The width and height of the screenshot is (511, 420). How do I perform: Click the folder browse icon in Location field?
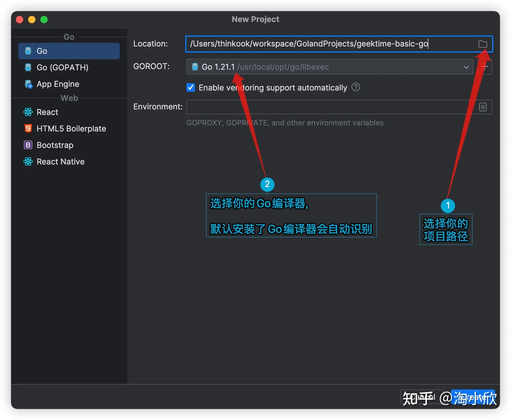click(483, 44)
